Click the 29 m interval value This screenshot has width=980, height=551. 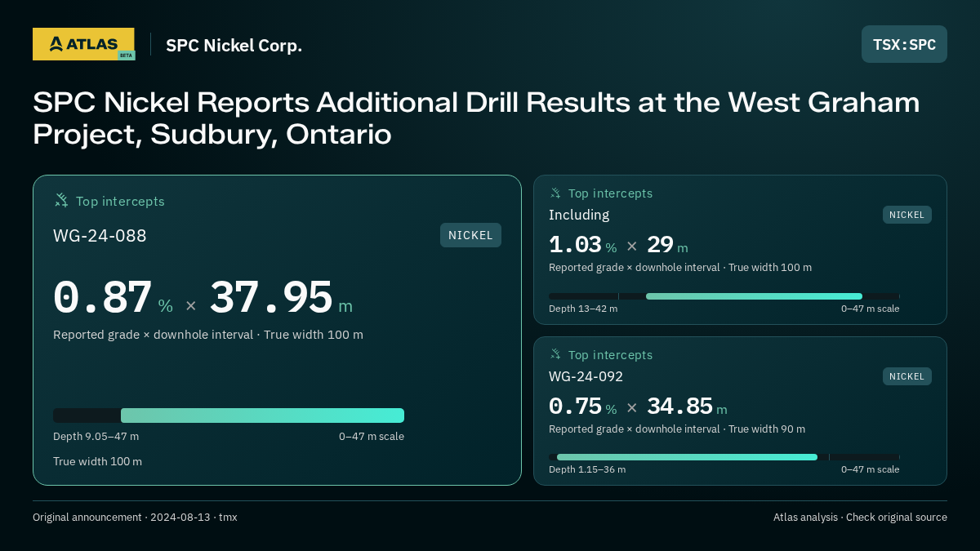tap(667, 245)
